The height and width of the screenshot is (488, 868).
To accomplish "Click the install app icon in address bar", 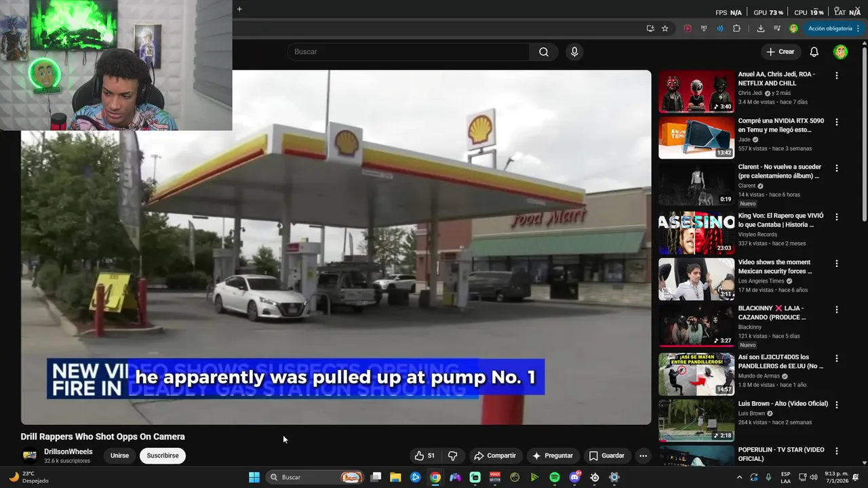I will tap(650, 28).
